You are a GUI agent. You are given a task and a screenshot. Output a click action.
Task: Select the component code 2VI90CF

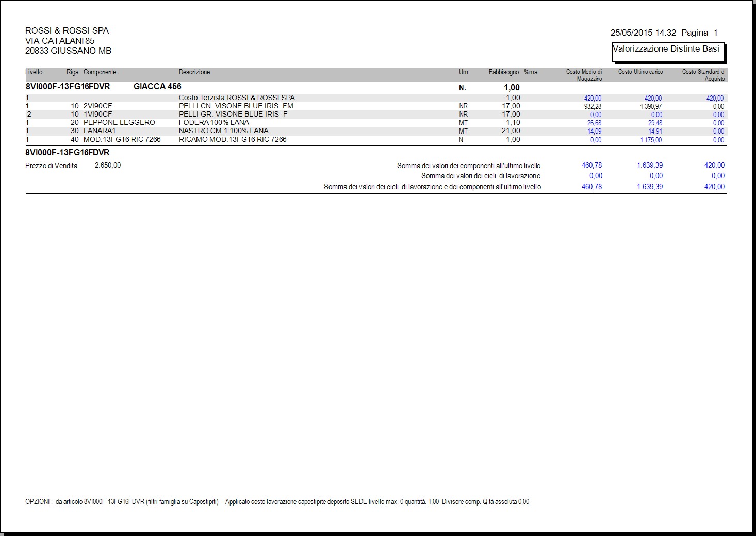pos(98,106)
